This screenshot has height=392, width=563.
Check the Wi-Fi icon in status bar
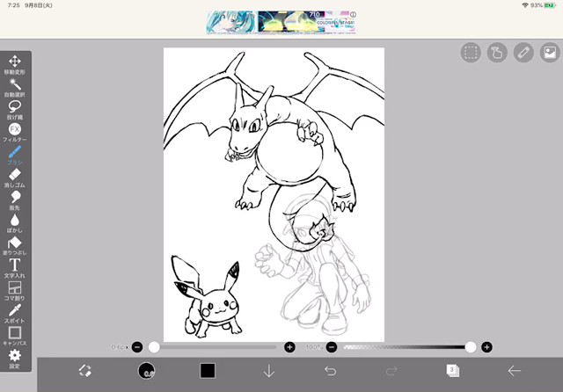[525, 5]
